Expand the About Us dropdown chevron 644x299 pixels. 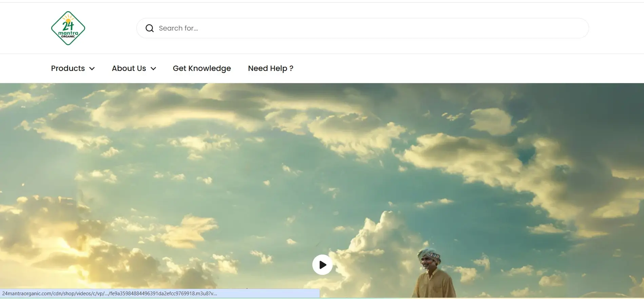pos(153,69)
